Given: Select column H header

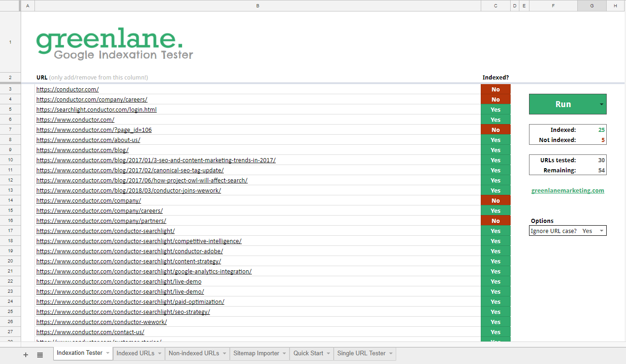Looking at the screenshot, I should pyautogui.click(x=615, y=6).
